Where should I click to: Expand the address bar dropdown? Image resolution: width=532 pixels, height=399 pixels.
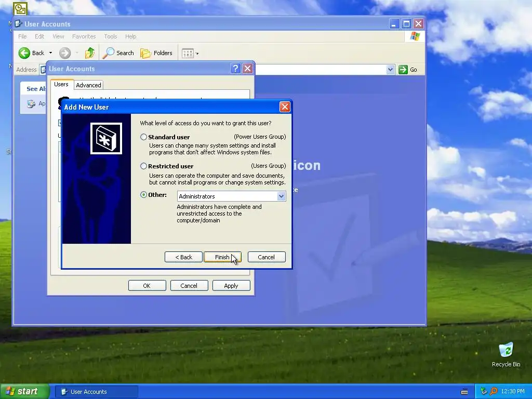(390, 70)
